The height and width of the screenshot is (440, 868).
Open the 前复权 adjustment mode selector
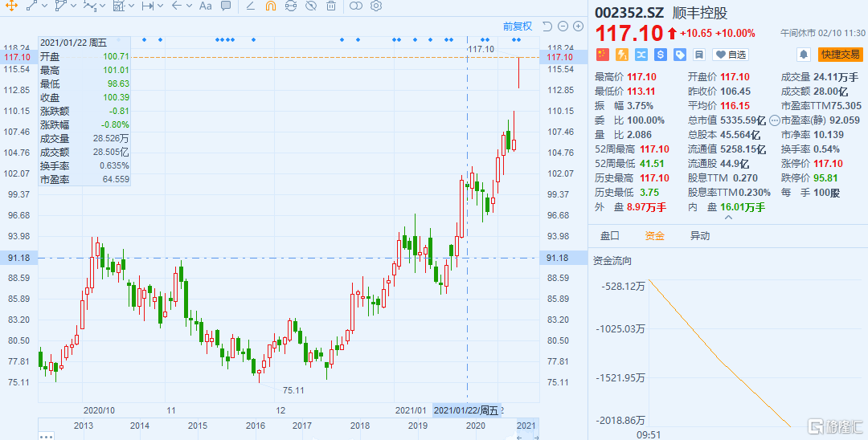coord(518,26)
